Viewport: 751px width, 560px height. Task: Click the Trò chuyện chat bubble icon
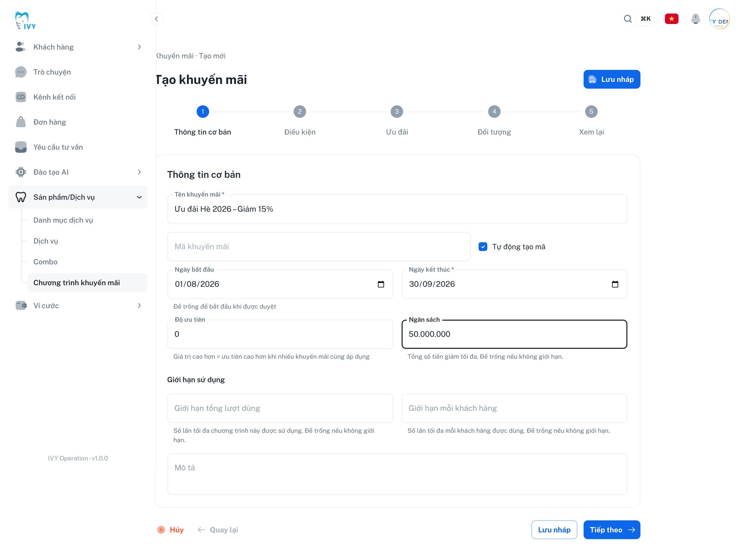coord(21,72)
